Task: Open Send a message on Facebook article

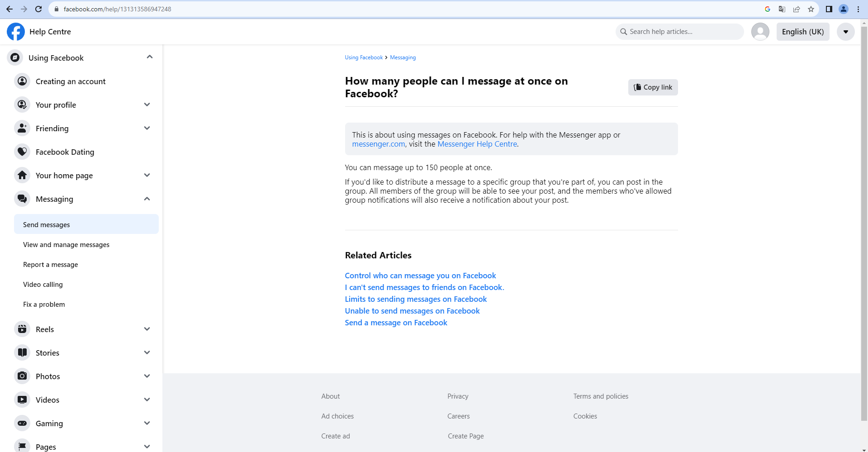Action: tap(396, 323)
